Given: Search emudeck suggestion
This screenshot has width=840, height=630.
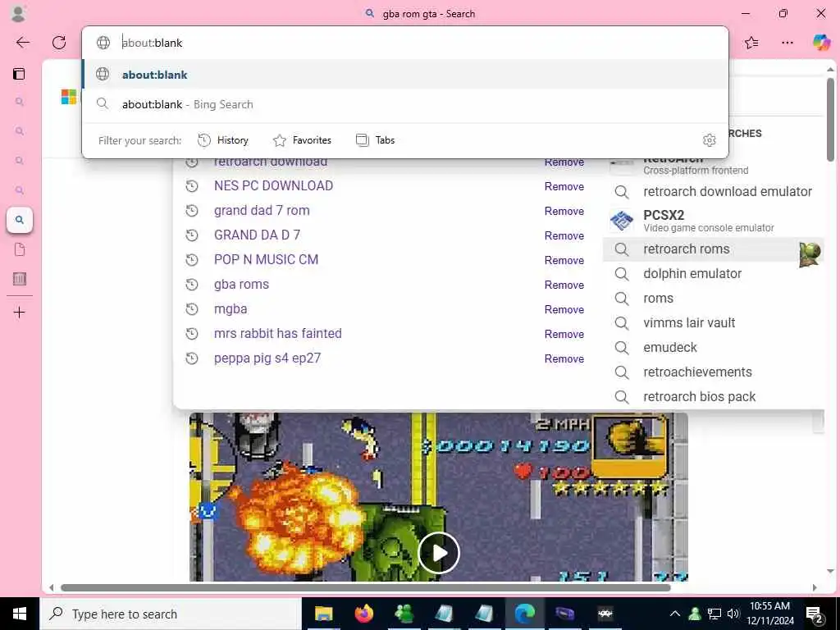Looking at the screenshot, I should pyautogui.click(x=713, y=348).
